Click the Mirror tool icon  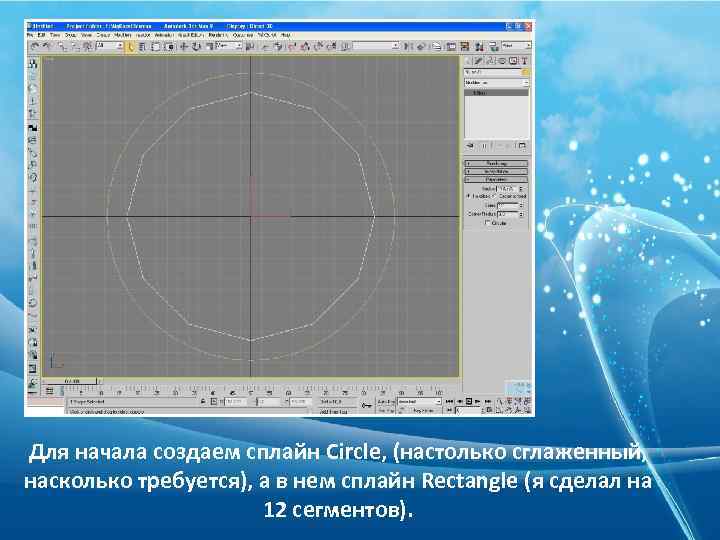(x=406, y=46)
